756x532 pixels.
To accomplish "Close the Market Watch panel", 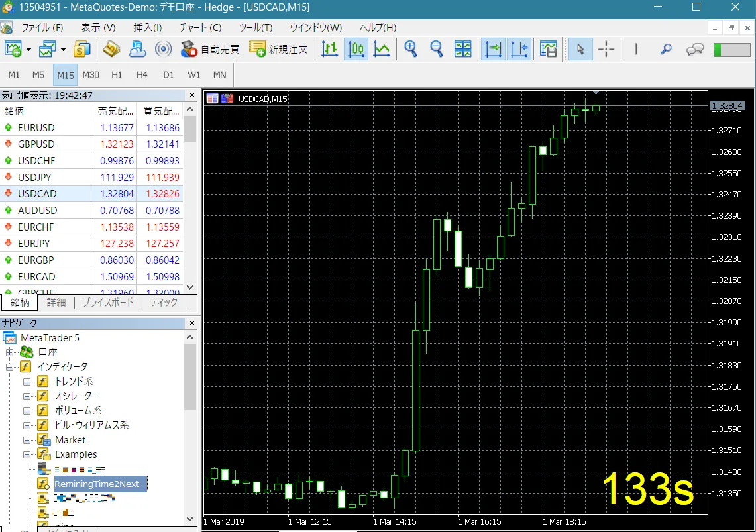I will 192,95.
